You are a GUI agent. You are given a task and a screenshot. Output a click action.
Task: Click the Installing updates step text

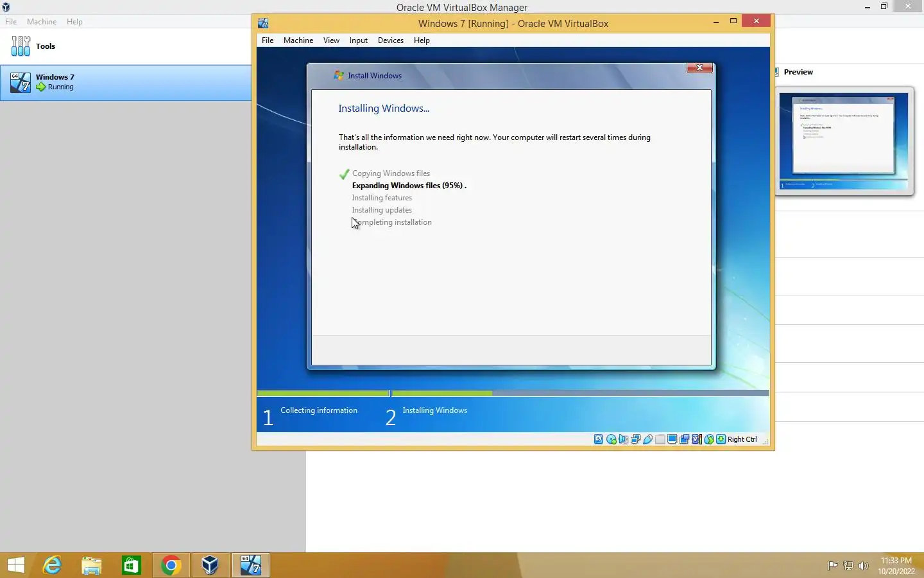coord(382,210)
